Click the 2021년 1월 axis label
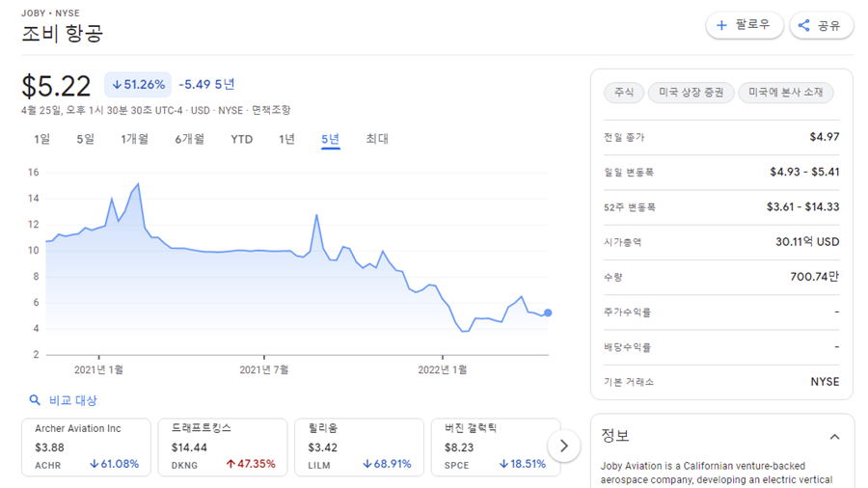This screenshot has width=868, height=488. pyautogui.click(x=98, y=369)
